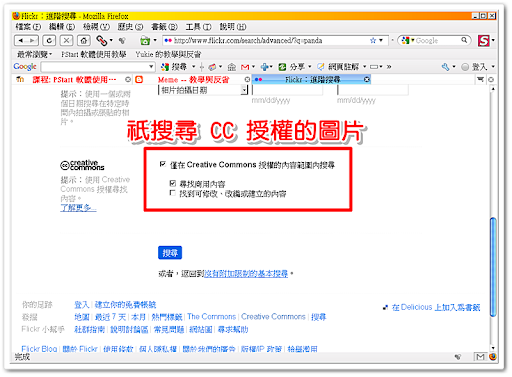The height and width of the screenshot is (377, 512).
Task: Open the Creative Commons footer link
Action: 273,316
